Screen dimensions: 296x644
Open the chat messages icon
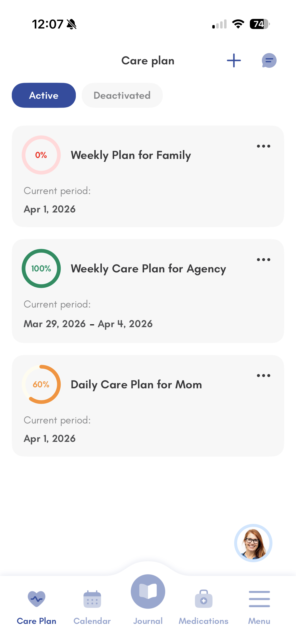coord(269,60)
